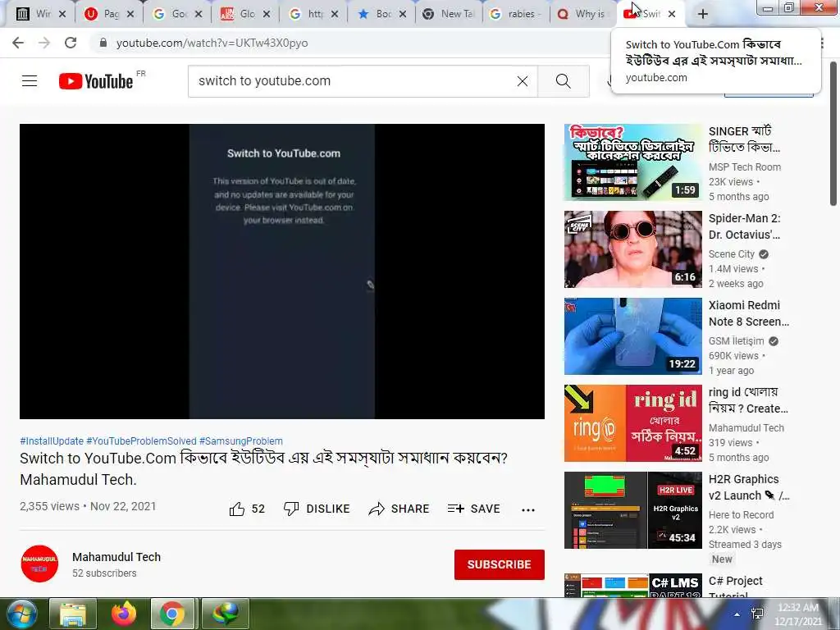Image resolution: width=840 pixels, height=630 pixels.
Task: Open the SINGER smart TV video thumbnail
Action: [x=632, y=162]
